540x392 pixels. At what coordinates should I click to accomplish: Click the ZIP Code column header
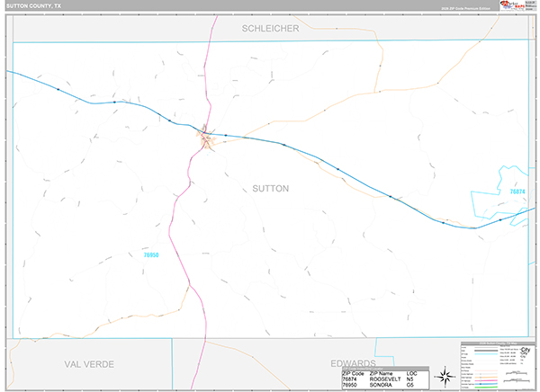point(354,373)
